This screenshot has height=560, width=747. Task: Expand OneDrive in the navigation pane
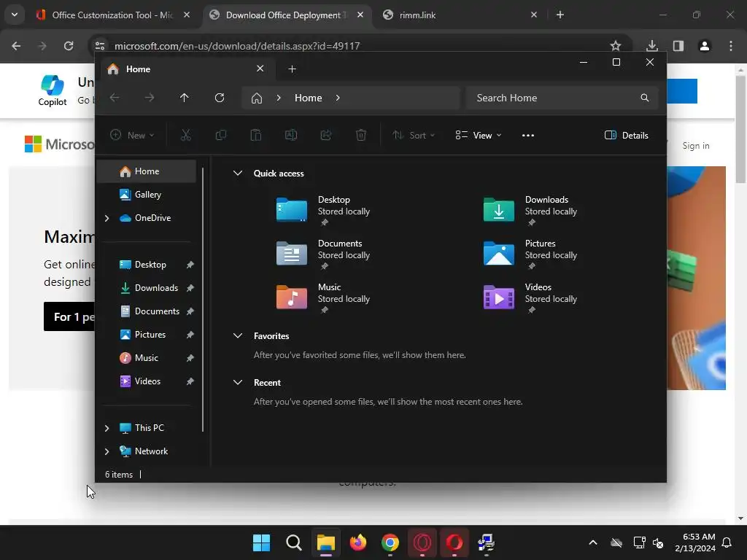pos(107,218)
